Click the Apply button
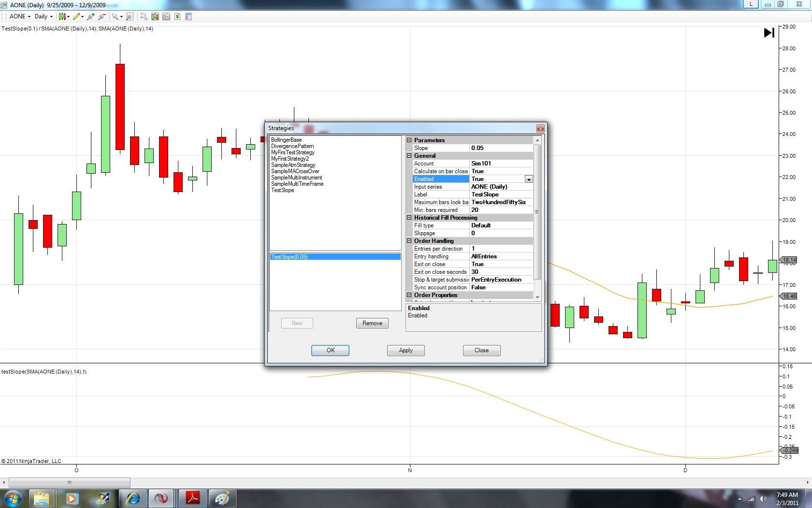The height and width of the screenshot is (508, 812). 406,350
